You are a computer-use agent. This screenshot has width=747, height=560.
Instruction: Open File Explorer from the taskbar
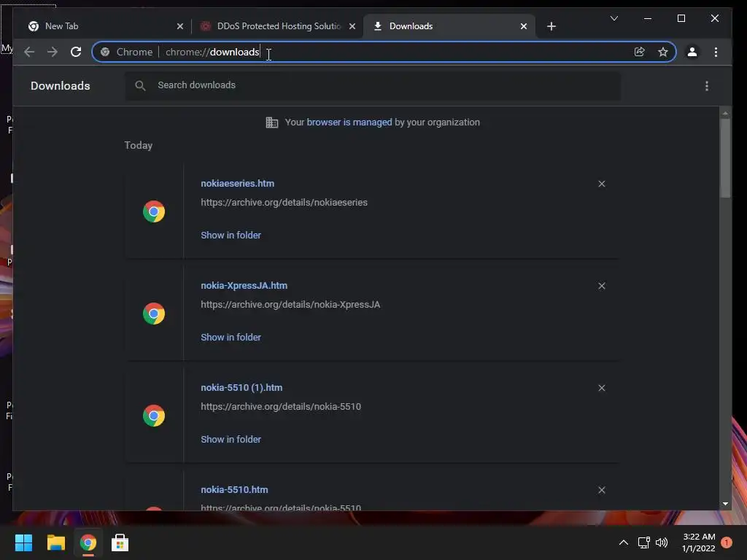pos(55,542)
